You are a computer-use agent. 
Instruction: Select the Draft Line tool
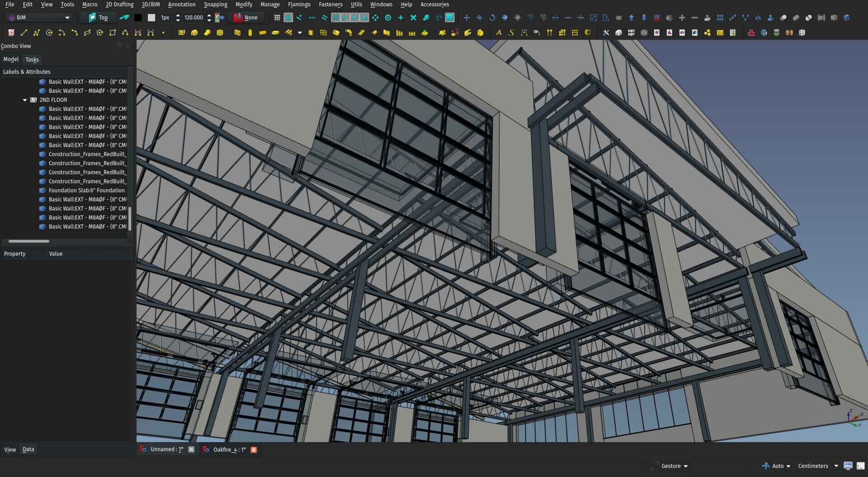click(24, 33)
